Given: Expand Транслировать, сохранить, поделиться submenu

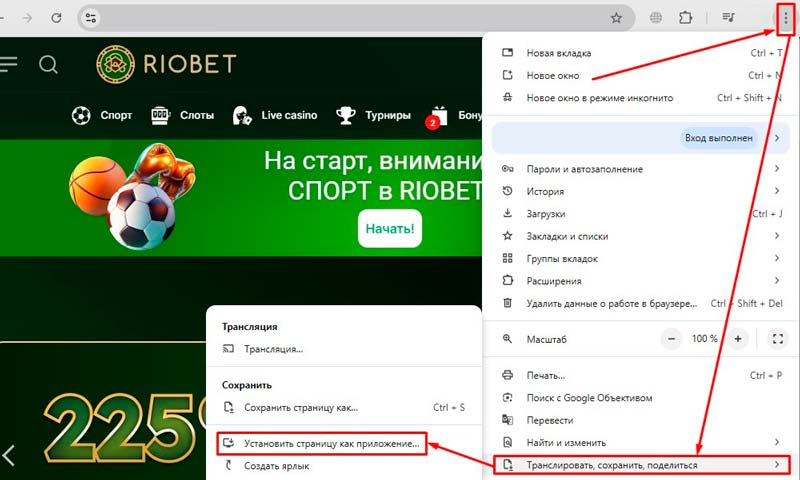Looking at the screenshot, I should 642,465.
